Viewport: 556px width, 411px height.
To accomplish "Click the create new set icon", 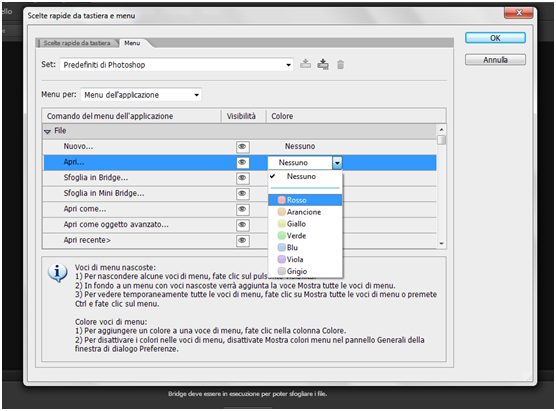I will point(323,64).
